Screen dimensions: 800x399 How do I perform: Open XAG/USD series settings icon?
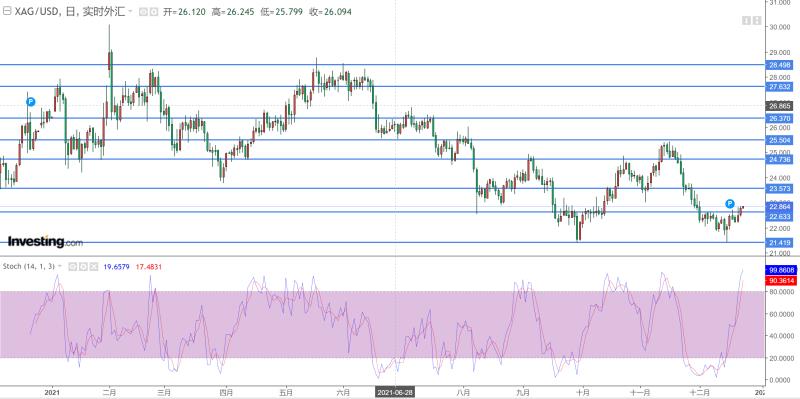154,12
